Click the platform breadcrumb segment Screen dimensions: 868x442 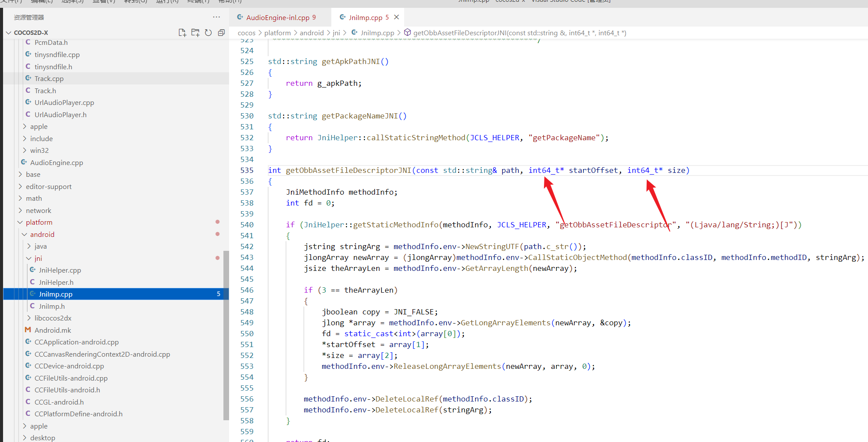click(277, 33)
